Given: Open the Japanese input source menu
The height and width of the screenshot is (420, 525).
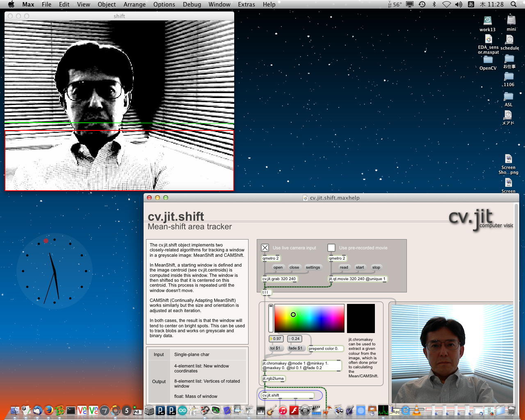Looking at the screenshot, I should (x=471, y=5).
